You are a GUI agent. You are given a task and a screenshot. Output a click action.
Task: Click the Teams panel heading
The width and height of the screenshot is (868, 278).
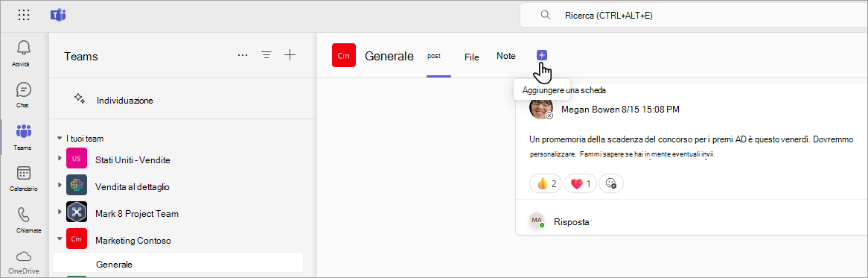point(81,56)
